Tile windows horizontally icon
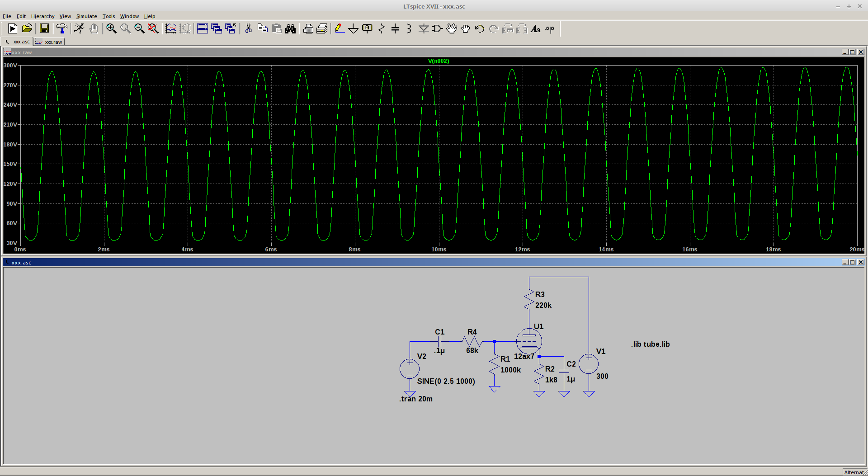The image size is (868, 476). [203, 29]
